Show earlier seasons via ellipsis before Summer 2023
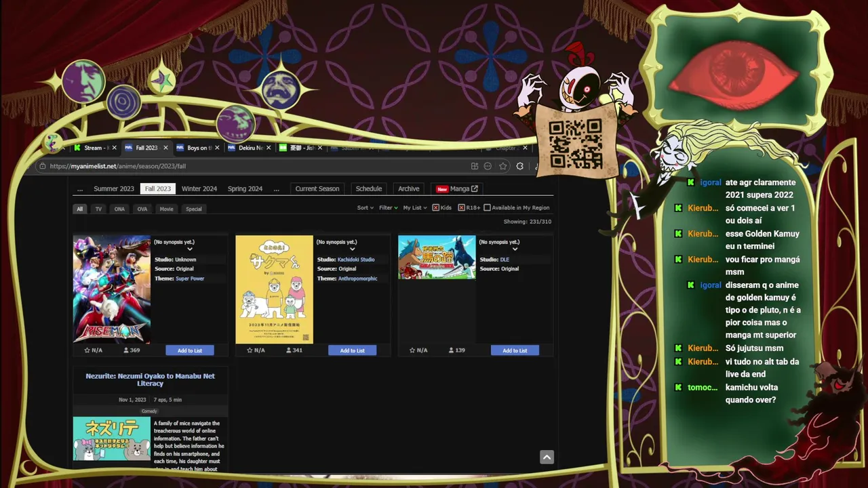The height and width of the screenshot is (488, 868). (80, 188)
